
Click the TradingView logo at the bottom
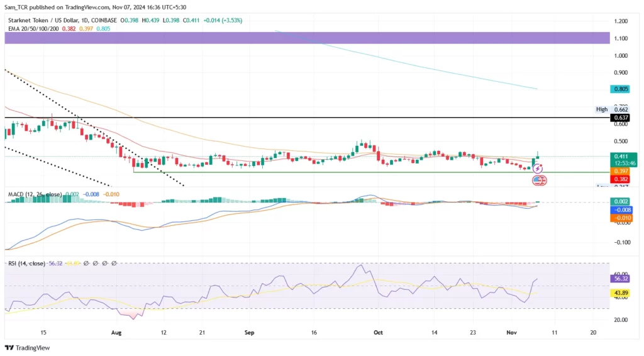tap(27, 348)
